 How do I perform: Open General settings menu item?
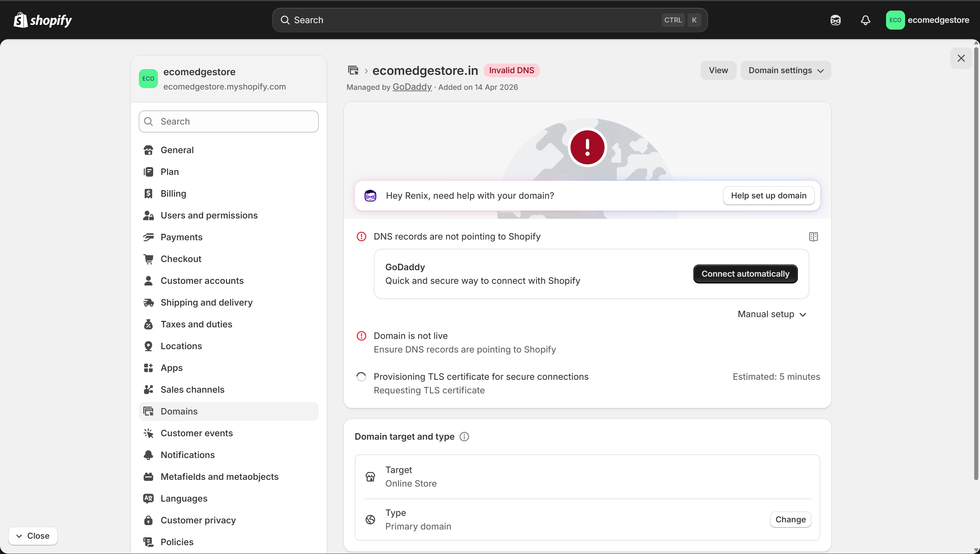(228, 150)
